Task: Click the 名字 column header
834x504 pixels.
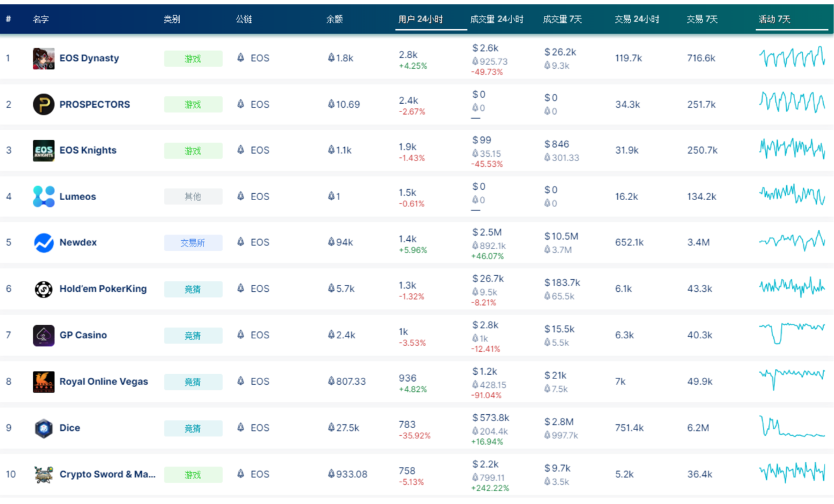Action: coord(41,20)
